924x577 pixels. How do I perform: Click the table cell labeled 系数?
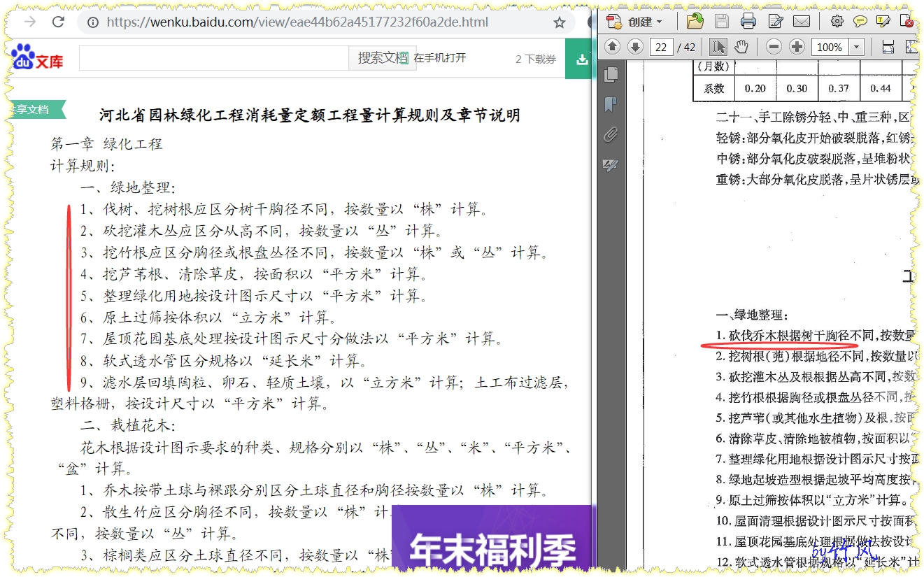[x=714, y=89]
